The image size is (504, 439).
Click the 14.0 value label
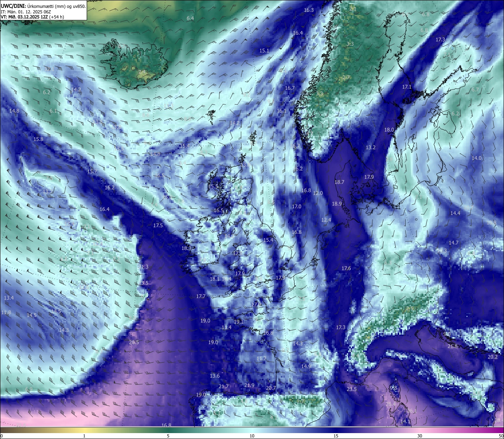point(476,158)
